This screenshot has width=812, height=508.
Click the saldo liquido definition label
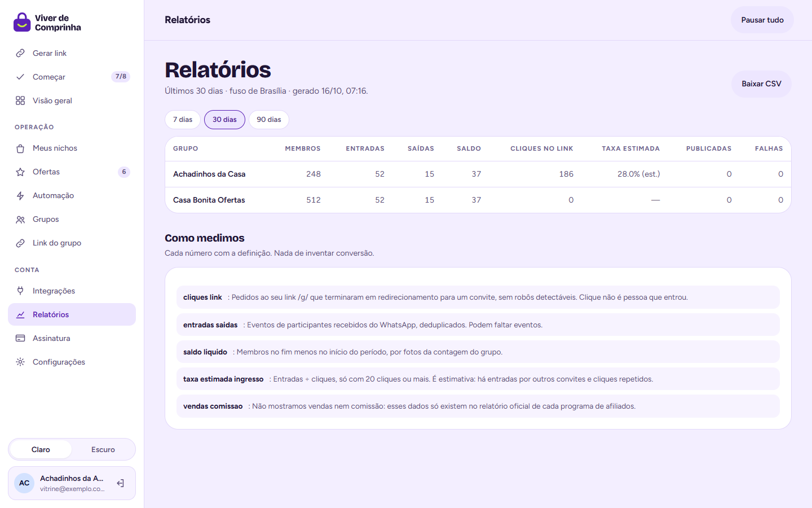tap(205, 352)
